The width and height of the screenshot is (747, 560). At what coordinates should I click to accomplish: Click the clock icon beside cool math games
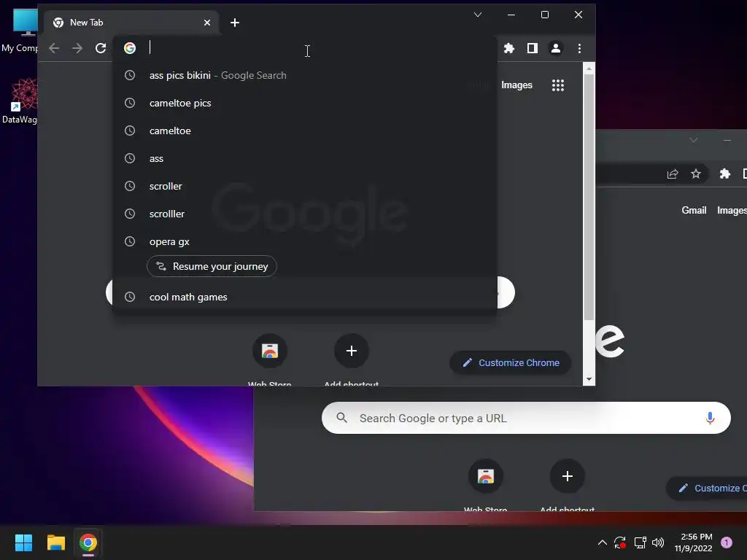(130, 297)
